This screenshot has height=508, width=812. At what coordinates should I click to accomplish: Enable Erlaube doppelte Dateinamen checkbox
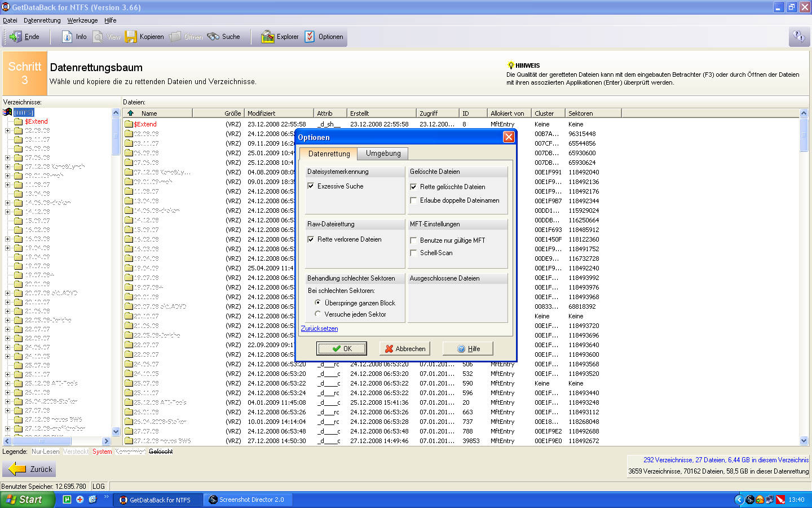(x=413, y=200)
